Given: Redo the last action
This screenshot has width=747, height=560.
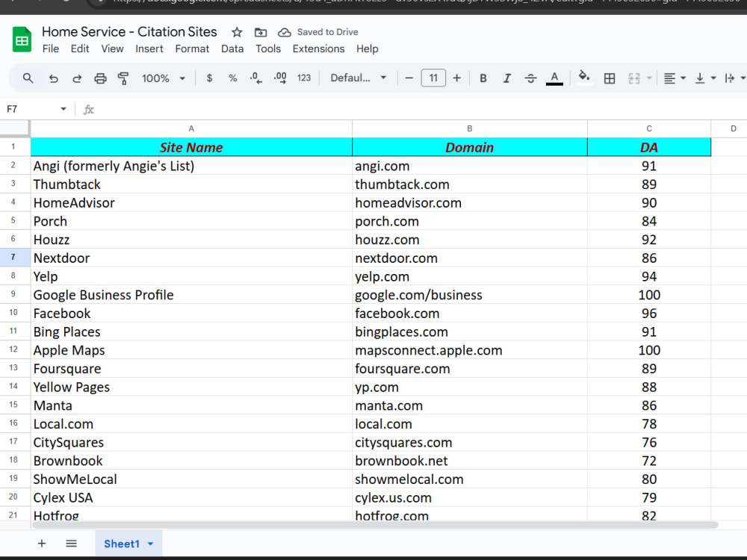Looking at the screenshot, I should (77, 78).
